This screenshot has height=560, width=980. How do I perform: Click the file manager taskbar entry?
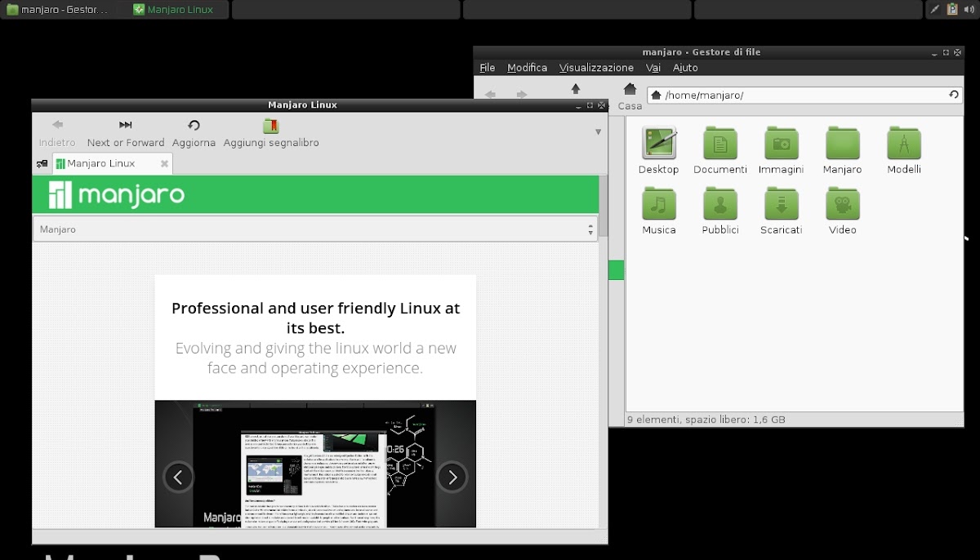point(58,10)
